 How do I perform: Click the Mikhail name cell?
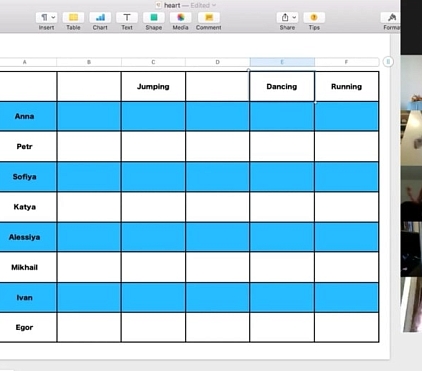tap(25, 267)
